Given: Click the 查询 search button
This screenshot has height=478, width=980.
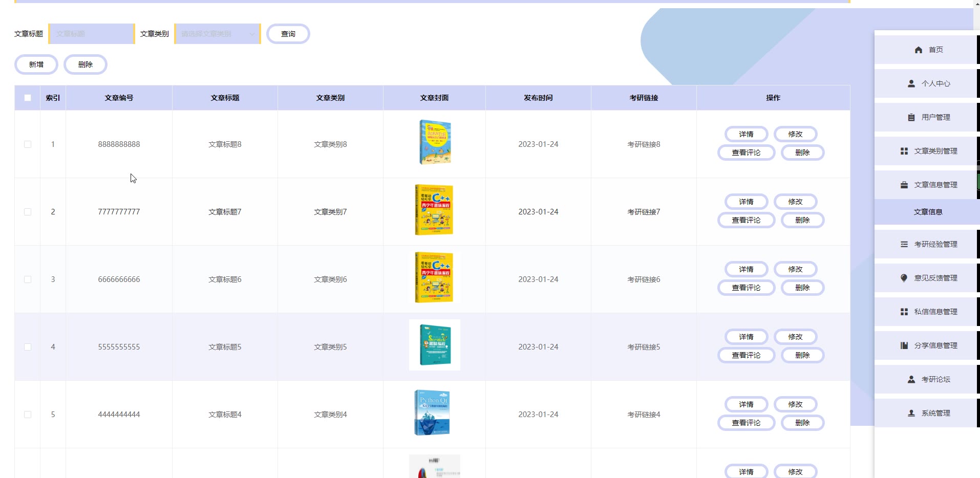Looking at the screenshot, I should [288, 34].
